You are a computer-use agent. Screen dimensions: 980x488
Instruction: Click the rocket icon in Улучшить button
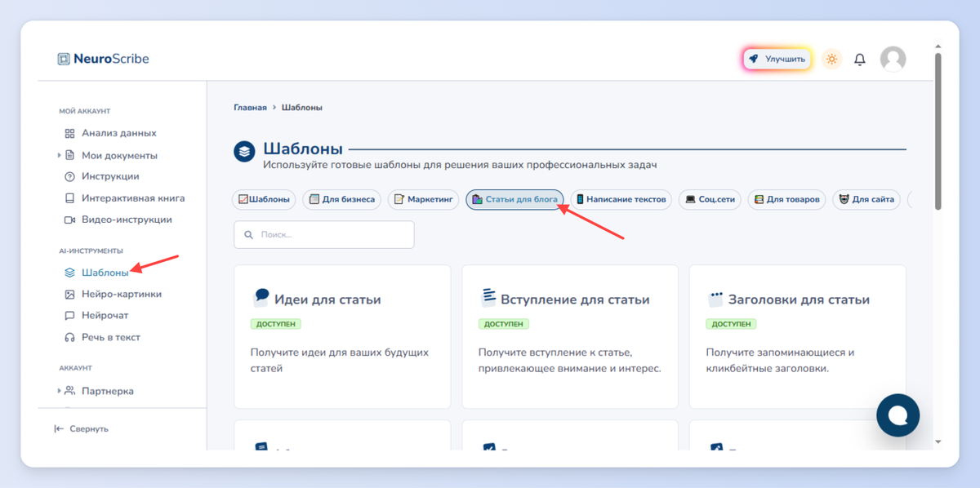click(754, 59)
